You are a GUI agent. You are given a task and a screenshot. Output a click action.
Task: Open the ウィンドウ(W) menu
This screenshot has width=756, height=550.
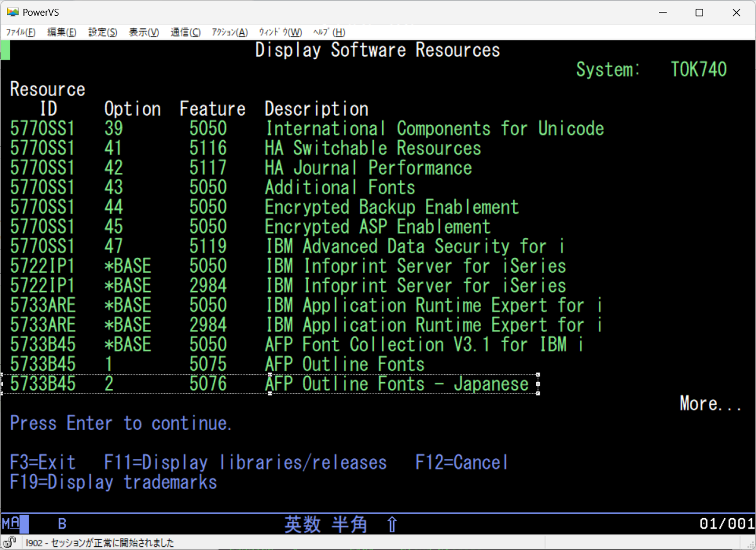point(281,33)
